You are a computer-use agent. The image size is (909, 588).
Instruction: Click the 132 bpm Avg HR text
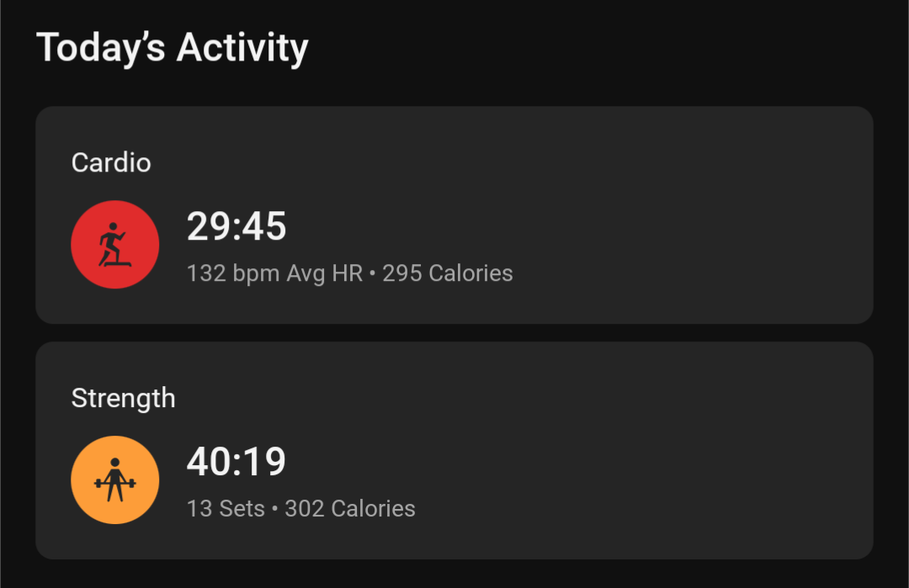tap(274, 273)
